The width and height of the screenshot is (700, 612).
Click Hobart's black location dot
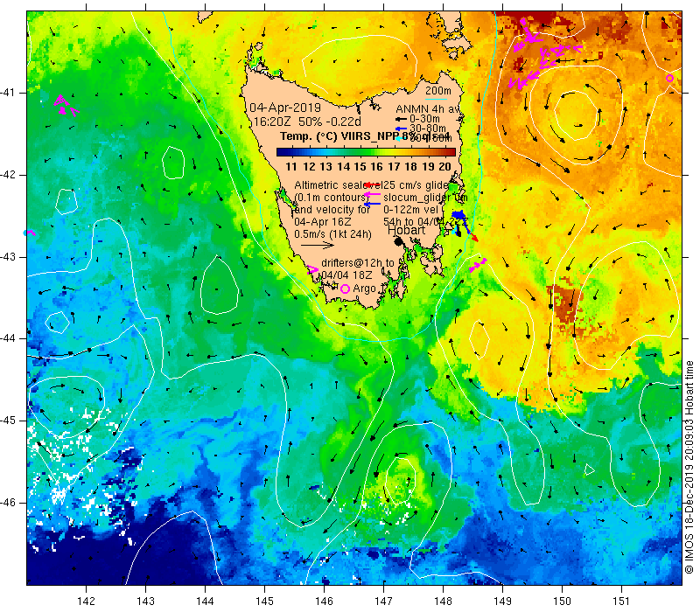point(398,241)
